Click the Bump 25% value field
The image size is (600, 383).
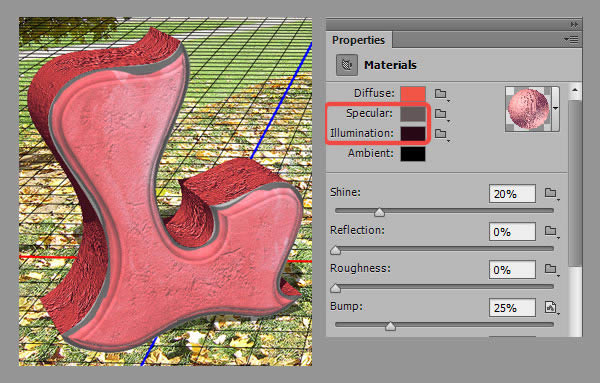[x=512, y=308]
